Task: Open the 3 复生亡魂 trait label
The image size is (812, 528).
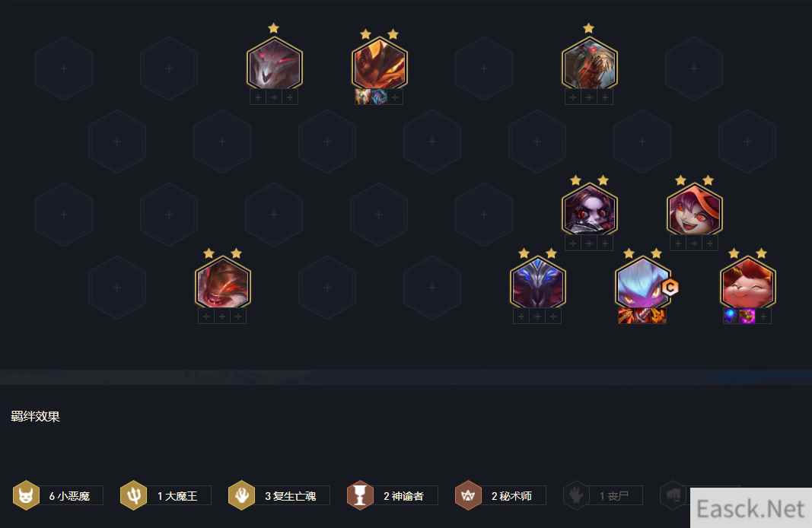Action: [x=291, y=496]
